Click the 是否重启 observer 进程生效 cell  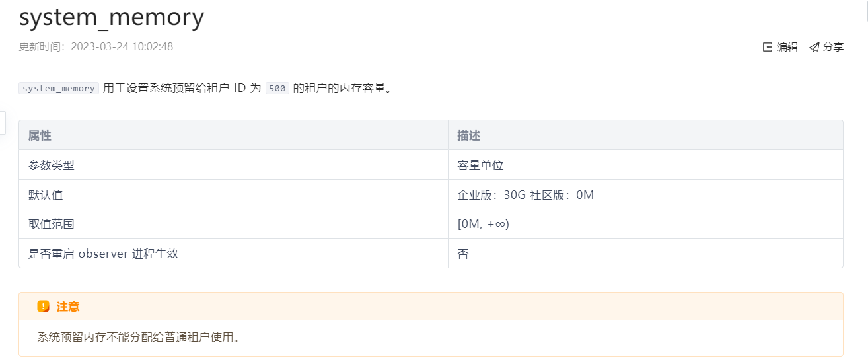[233, 254]
